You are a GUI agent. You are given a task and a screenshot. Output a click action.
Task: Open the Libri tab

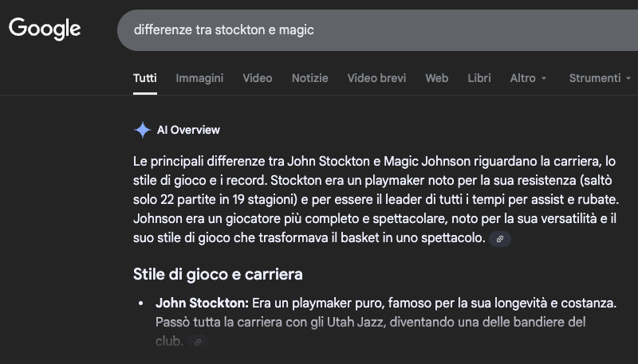(479, 78)
